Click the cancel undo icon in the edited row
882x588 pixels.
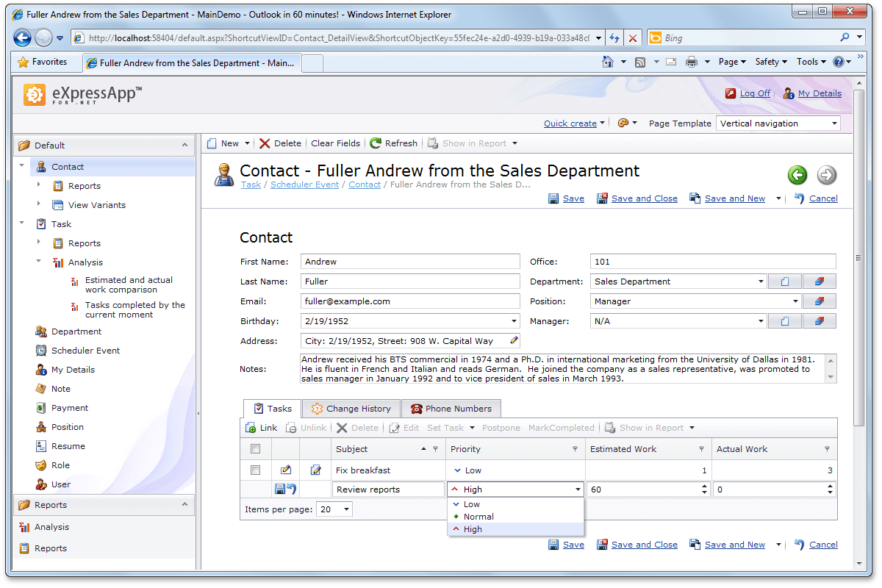291,490
